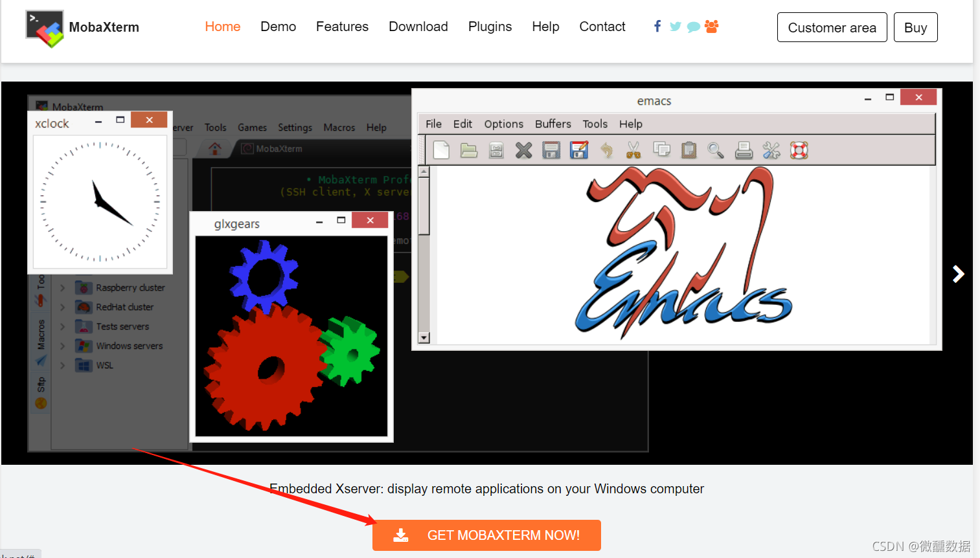Click the emacs Search magnifier icon

point(716,151)
